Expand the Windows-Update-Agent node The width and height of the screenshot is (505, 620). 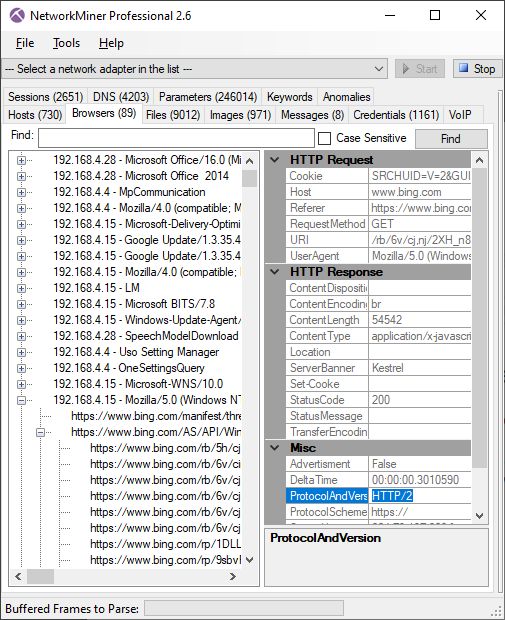[21, 321]
